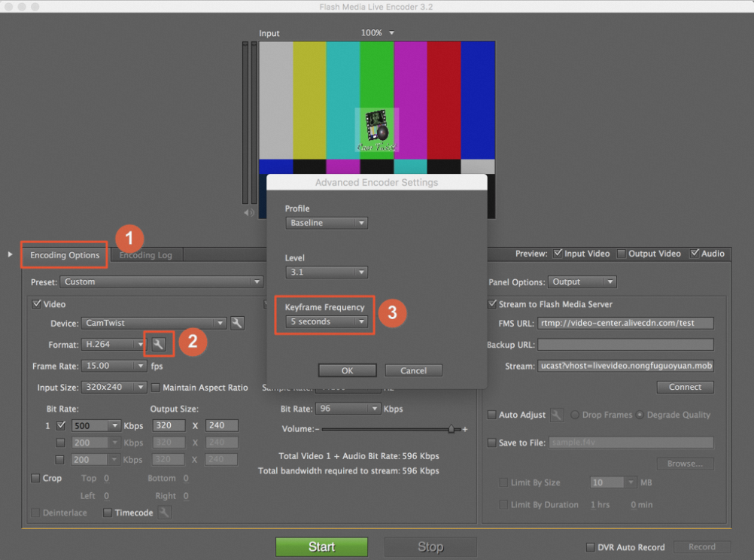Image resolution: width=754 pixels, height=560 pixels.
Task: Enable DVR Auto Record checkbox
Action: 591,547
